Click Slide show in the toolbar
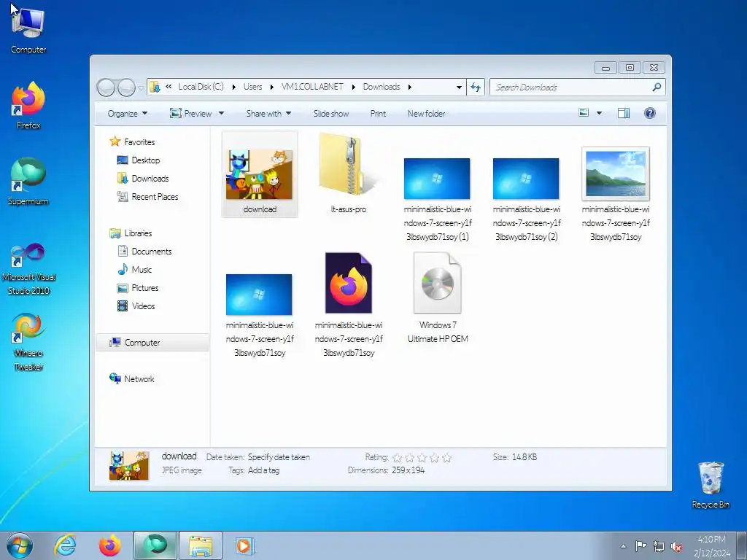The width and height of the screenshot is (747, 560). click(x=331, y=113)
